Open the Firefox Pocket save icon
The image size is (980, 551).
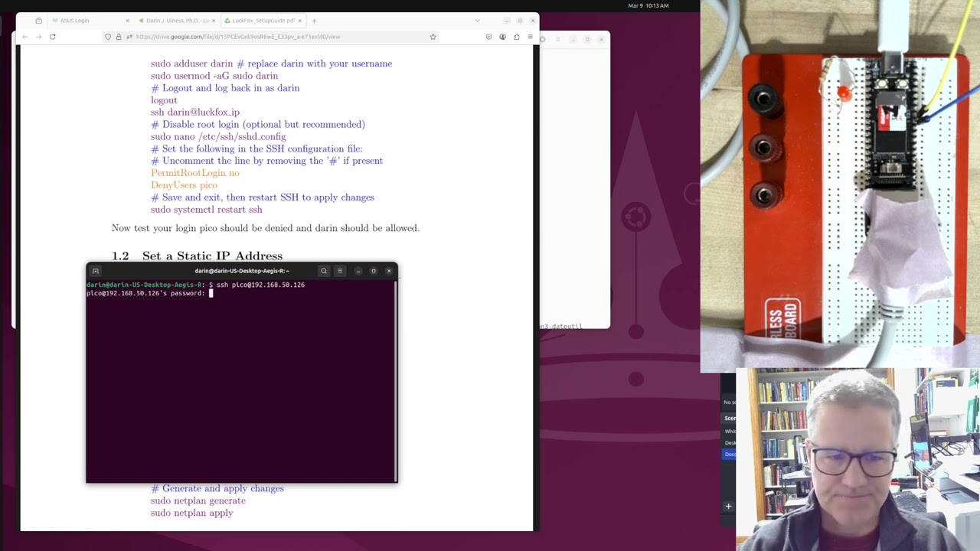click(x=488, y=37)
